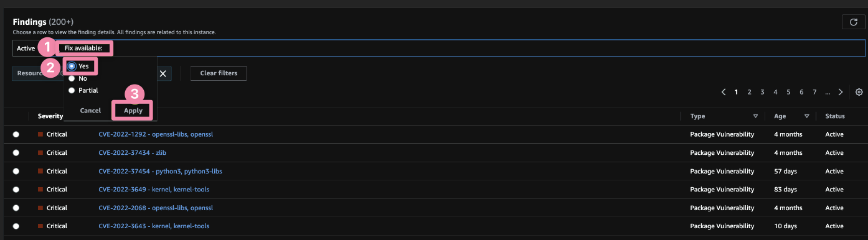The image size is (868, 240).
Task: Sort by Type column arrow
Action: (x=755, y=116)
